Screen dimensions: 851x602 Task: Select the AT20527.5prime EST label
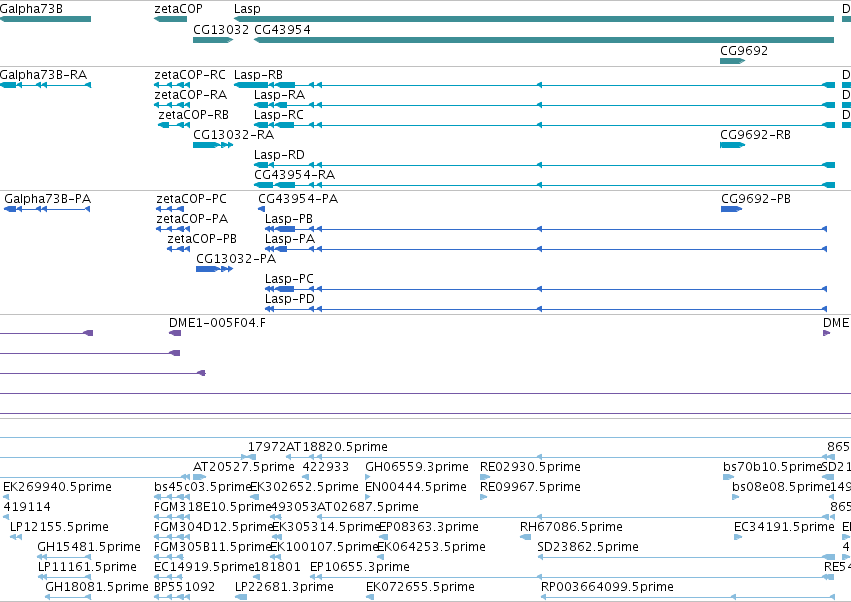coord(244,467)
